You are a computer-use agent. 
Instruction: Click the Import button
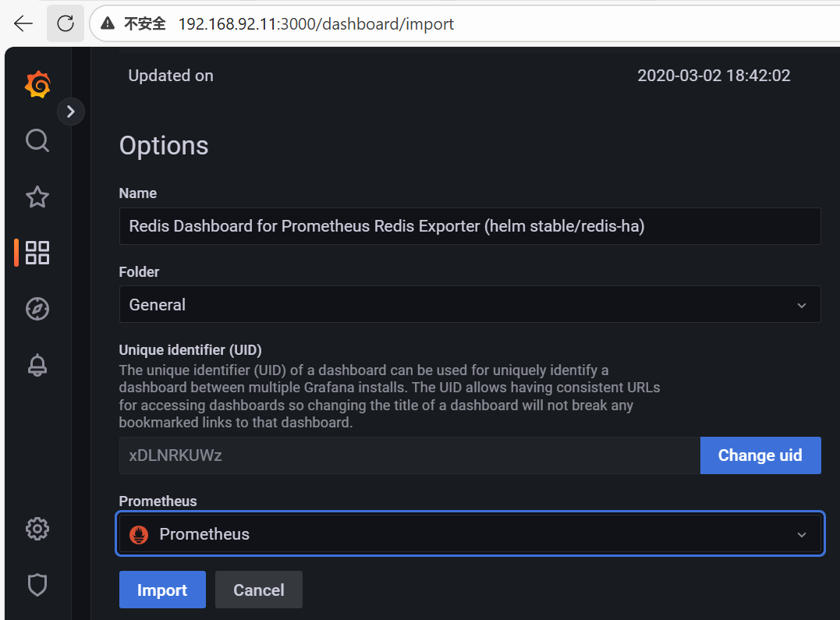click(x=162, y=590)
